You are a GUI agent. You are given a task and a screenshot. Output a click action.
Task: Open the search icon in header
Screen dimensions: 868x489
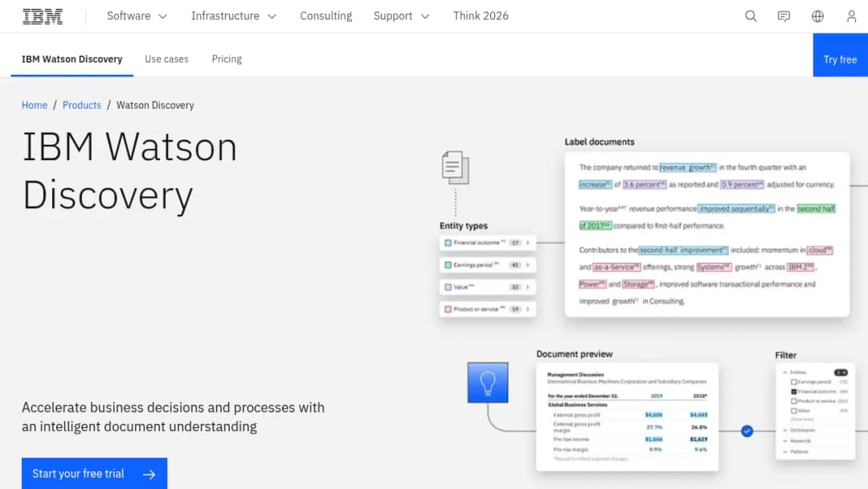coord(751,16)
